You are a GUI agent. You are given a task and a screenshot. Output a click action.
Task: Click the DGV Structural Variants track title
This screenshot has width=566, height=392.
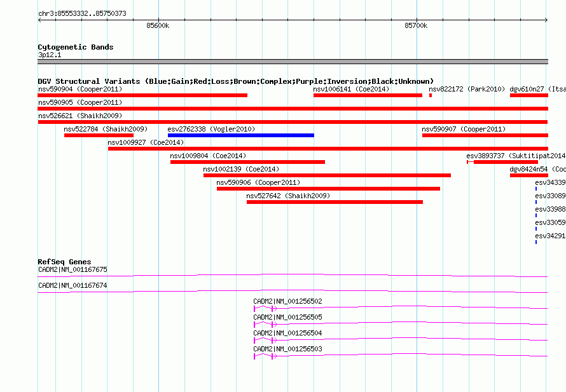tap(236, 81)
